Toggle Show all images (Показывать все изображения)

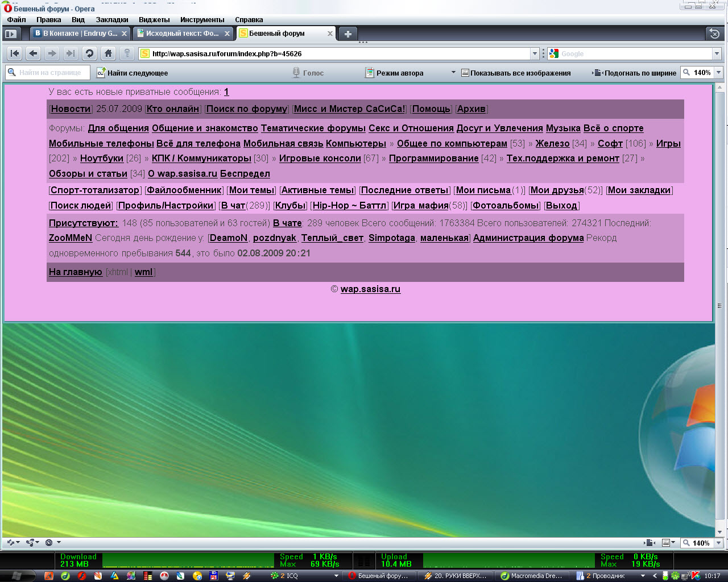click(515, 73)
